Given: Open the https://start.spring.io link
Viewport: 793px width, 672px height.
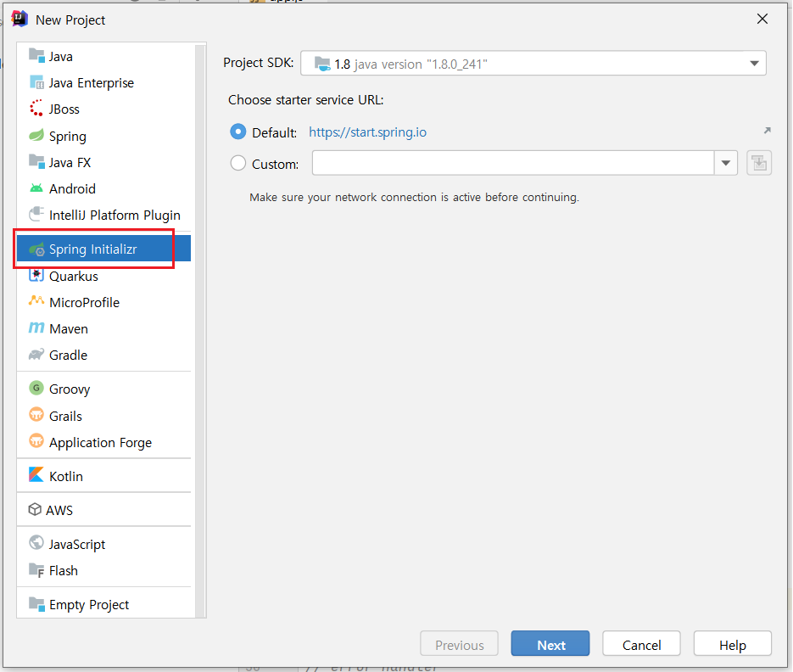Looking at the screenshot, I should [x=368, y=132].
